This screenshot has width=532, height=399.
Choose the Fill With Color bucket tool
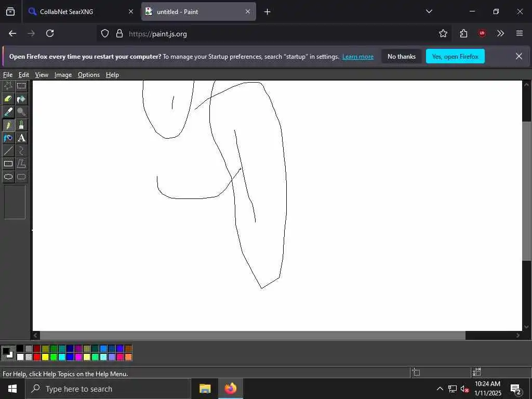click(x=21, y=99)
